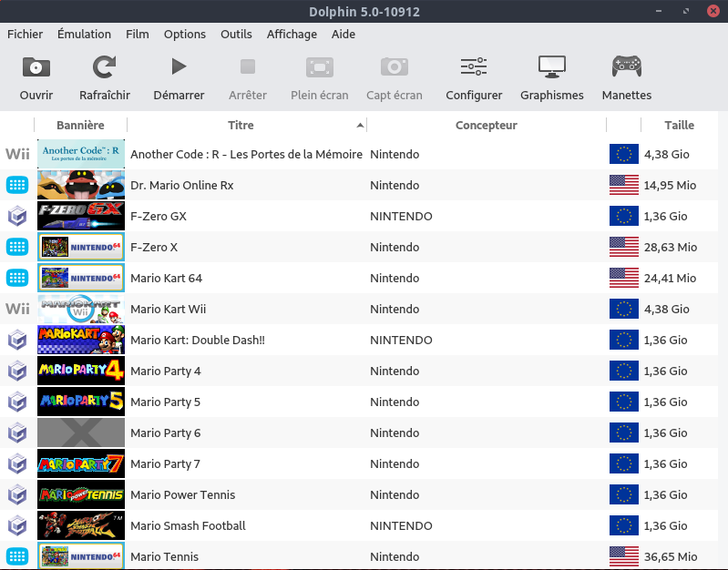Click the US flag for Dr. Mario Online Rx
Screen dimensions: 728x570
point(624,185)
